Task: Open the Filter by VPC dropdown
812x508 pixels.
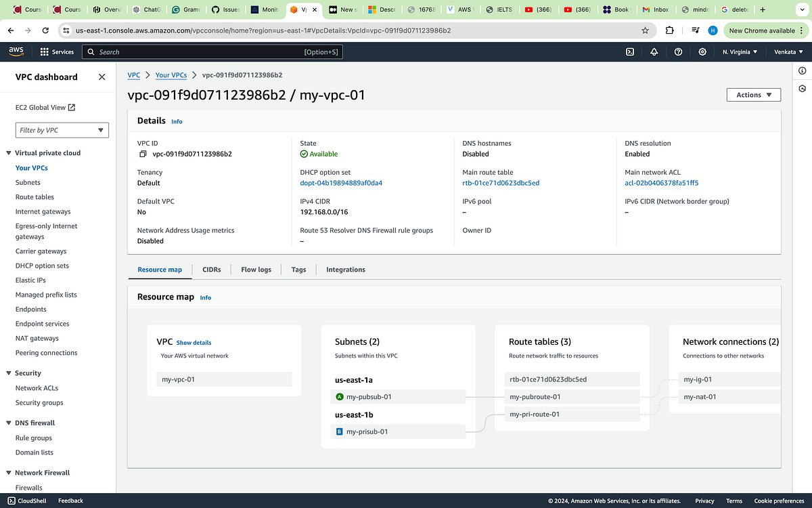Action: click(62, 130)
